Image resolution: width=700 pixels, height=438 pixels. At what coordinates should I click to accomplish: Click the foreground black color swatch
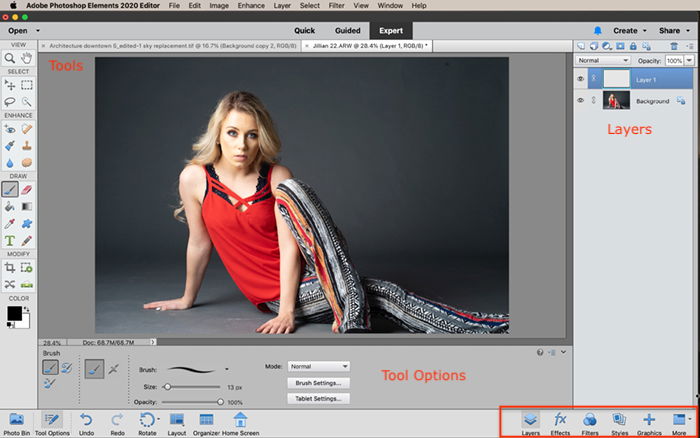pos(13,313)
